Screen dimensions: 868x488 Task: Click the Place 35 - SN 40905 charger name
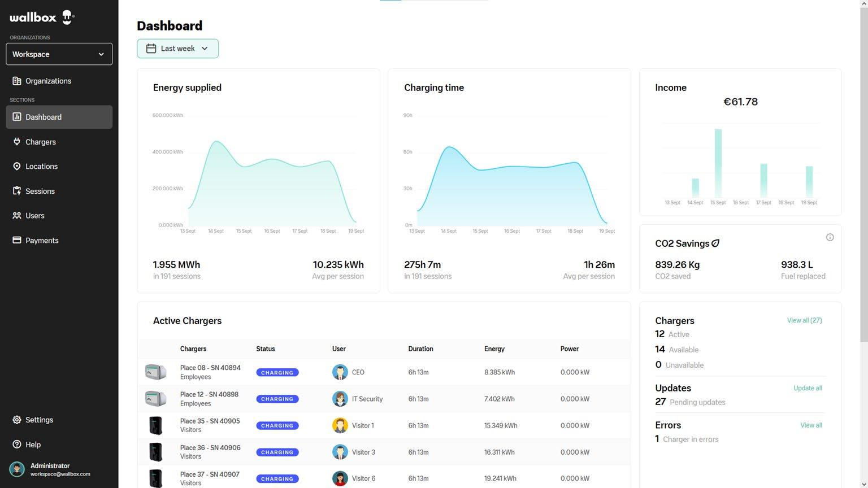(x=210, y=421)
